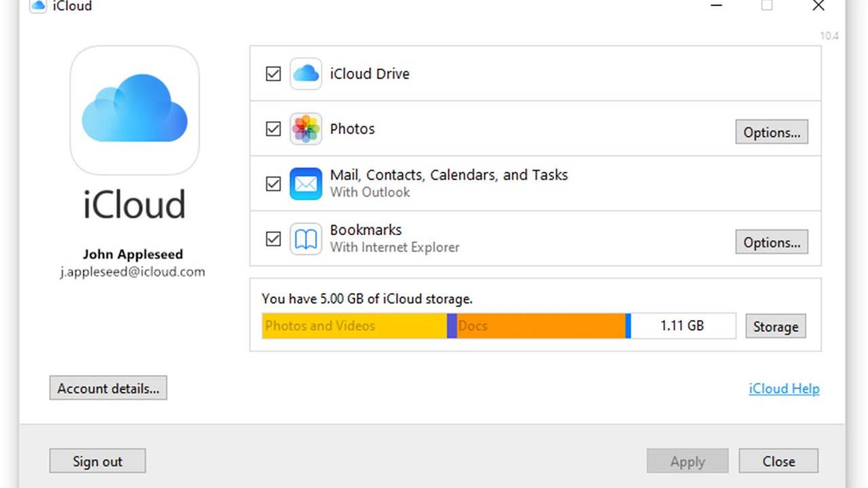Viewport: 868px width, 488px height.
Task: Click the iCloud Drive cloud icon
Action: pyautogui.click(x=305, y=73)
